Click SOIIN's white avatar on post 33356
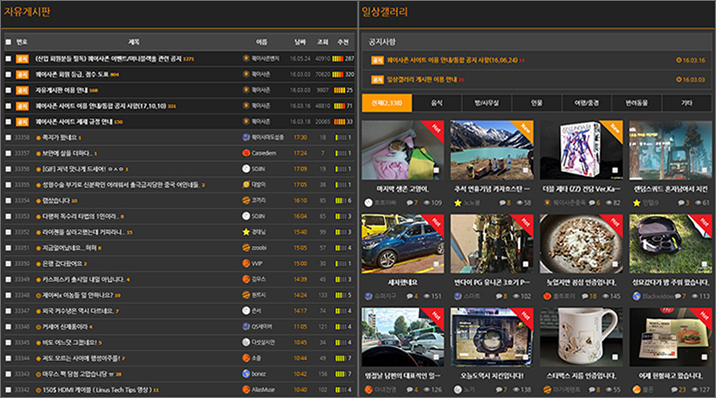The width and height of the screenshot is (716, 398). 246,169
